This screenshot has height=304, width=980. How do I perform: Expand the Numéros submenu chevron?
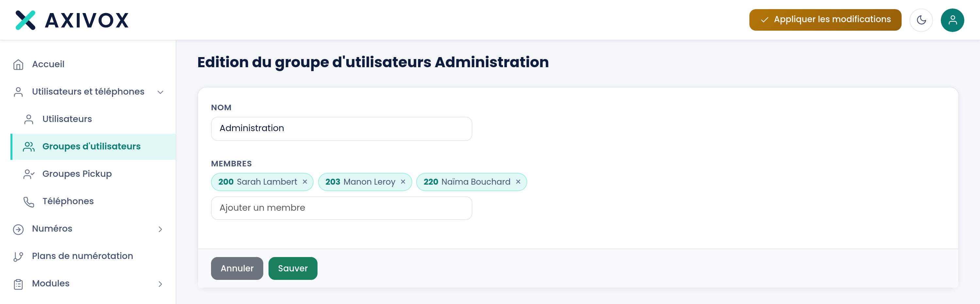[160, 229]
